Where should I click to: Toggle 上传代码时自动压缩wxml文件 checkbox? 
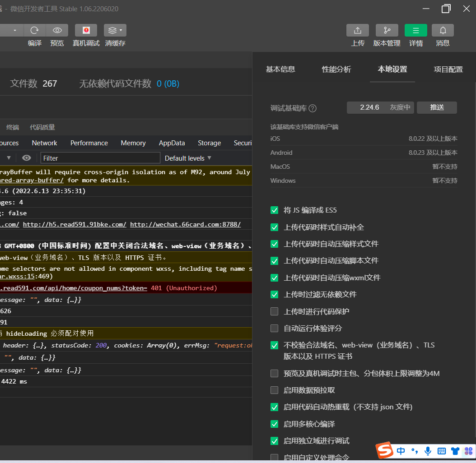pyautogui.click(x=275, y=278)
